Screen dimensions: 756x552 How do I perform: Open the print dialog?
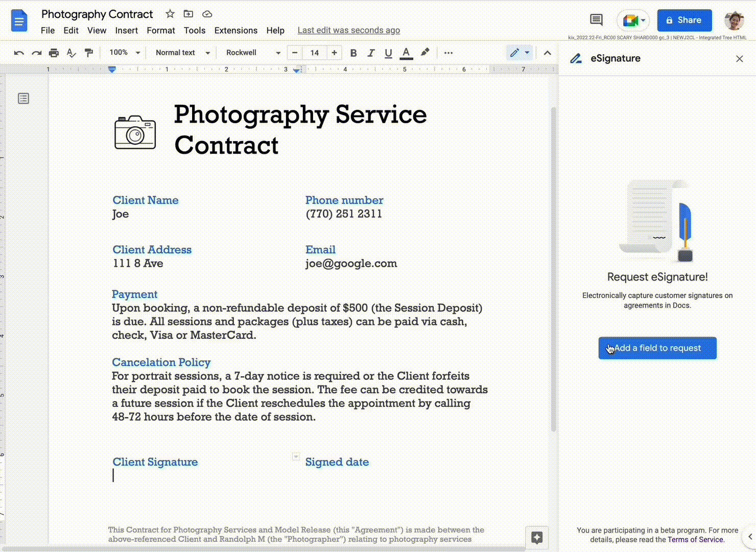(x=54, y=53)
